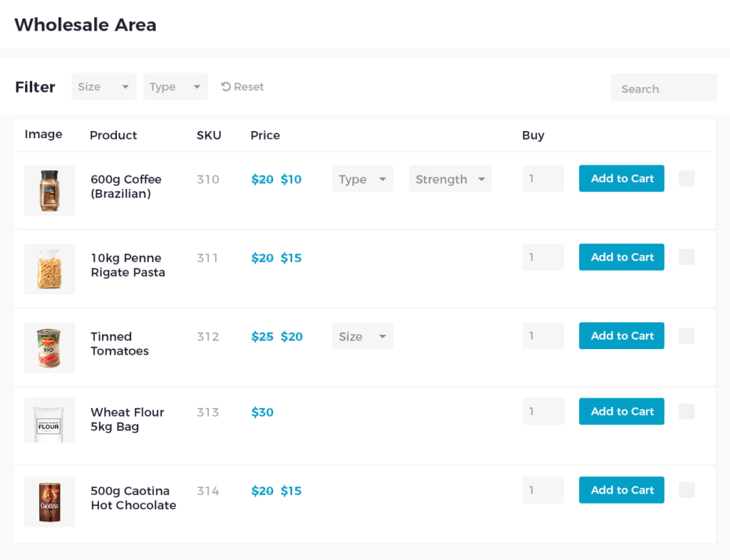Click the Price column header
Viewport: 730px width, 560px height.
tap(264, 135)
